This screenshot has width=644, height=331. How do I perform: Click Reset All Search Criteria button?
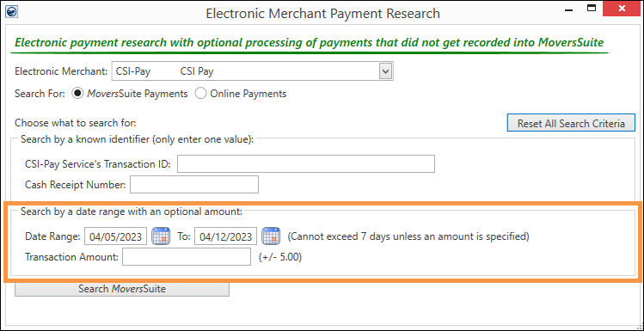coord(571,123)
